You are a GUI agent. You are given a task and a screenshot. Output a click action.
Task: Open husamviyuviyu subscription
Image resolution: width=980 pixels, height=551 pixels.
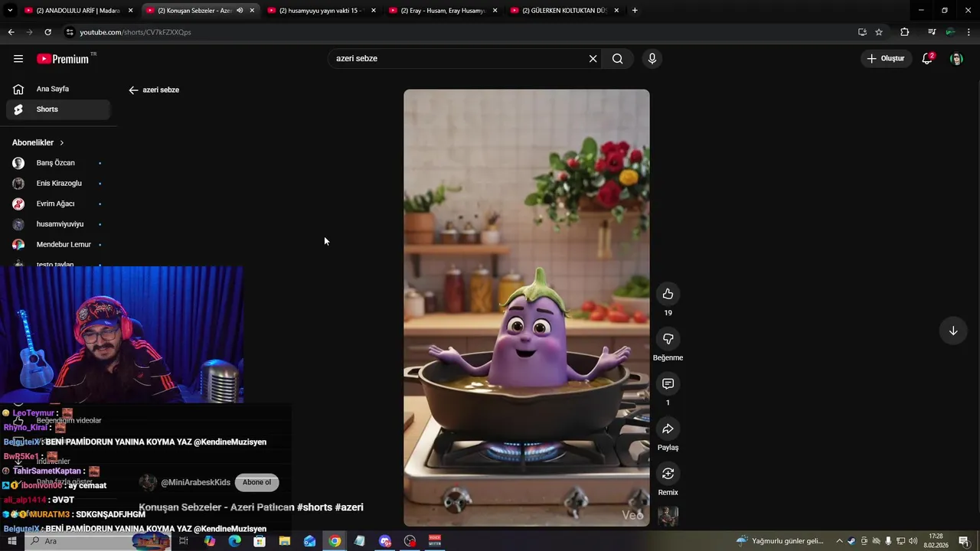58,224
